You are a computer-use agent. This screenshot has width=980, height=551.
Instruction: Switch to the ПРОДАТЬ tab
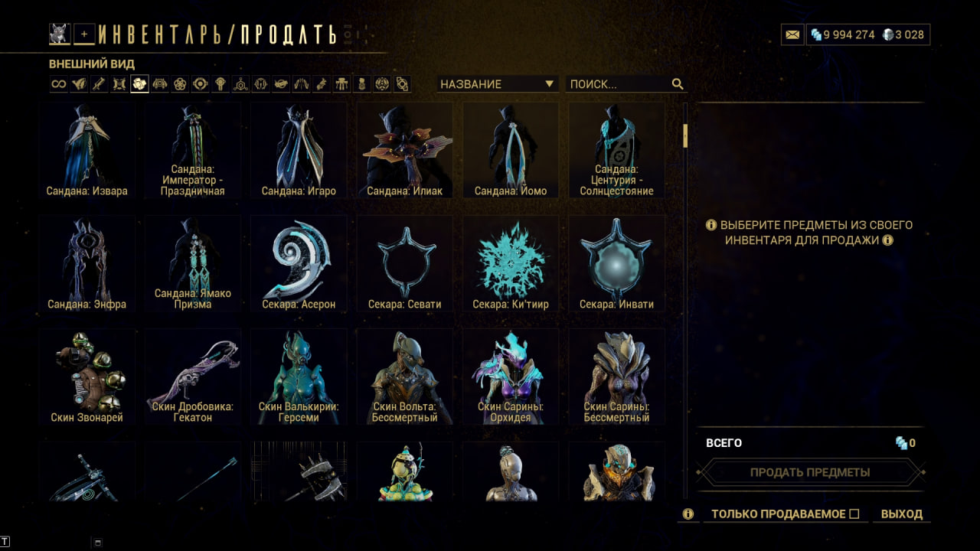[x=288, y=34]
